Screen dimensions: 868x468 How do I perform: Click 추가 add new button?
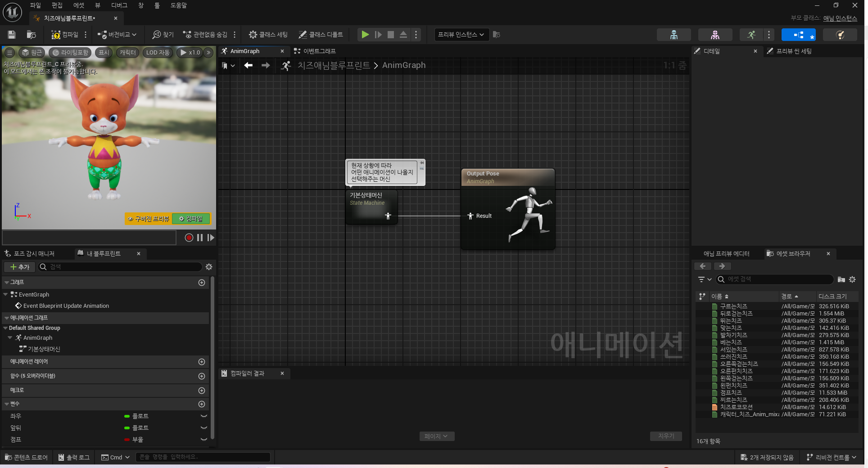20,267
